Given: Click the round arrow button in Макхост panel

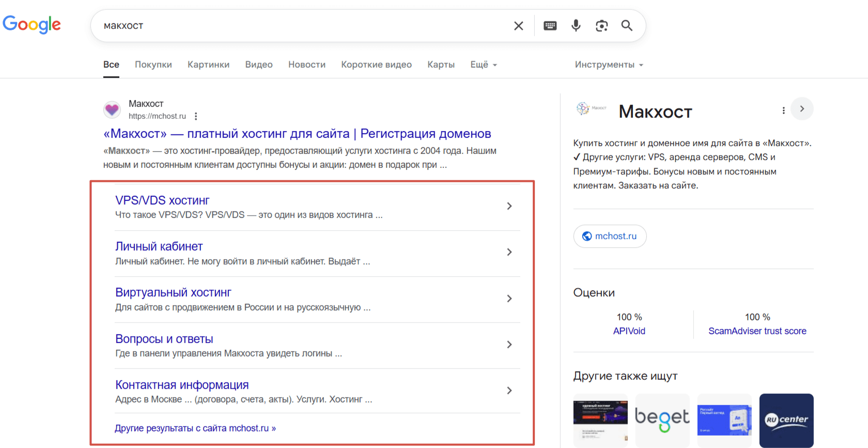Looking at the screenshot, I should point(802,109).
